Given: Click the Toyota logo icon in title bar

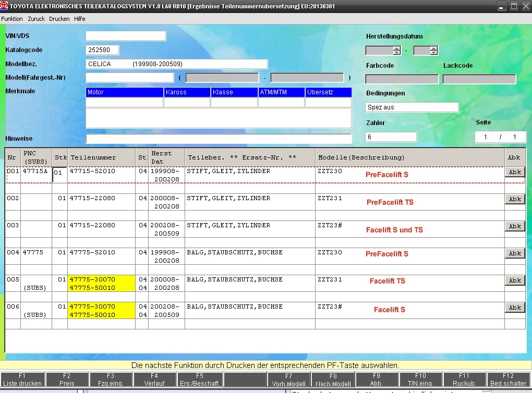Looking at the screenshot, I should 4,6.
